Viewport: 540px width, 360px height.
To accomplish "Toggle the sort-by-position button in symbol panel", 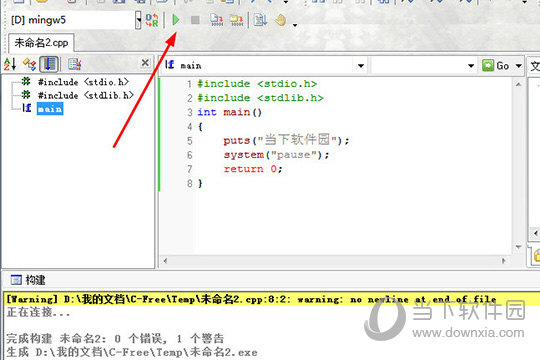I will tap(49, 64).
